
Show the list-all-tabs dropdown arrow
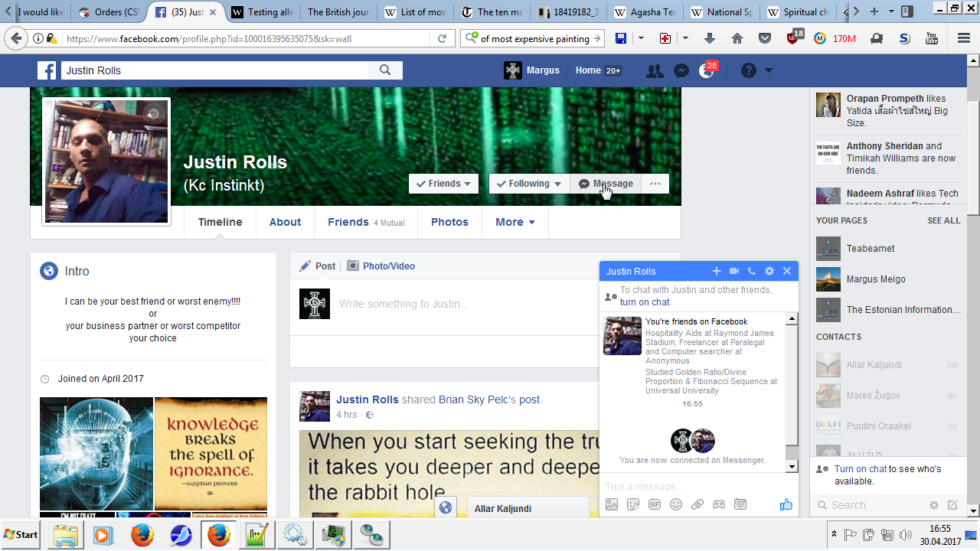890,11
